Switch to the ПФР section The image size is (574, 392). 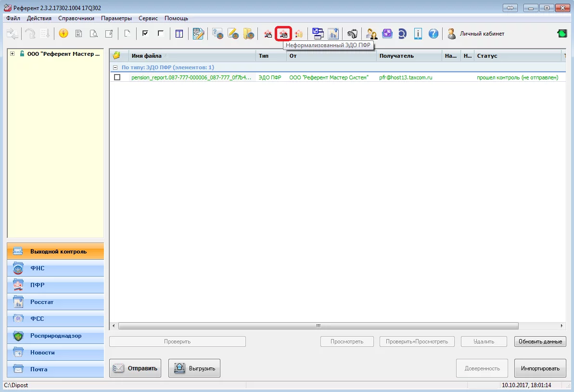(x=55, y=285)
